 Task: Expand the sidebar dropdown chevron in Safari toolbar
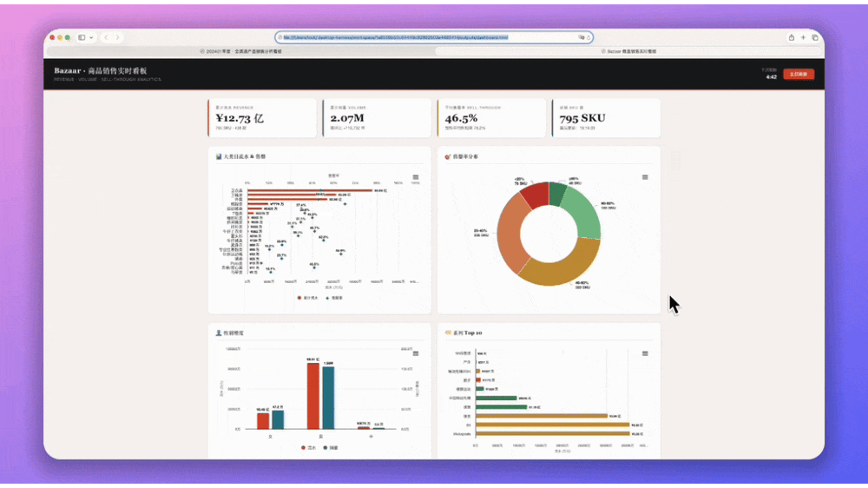[x=91, y=37]
